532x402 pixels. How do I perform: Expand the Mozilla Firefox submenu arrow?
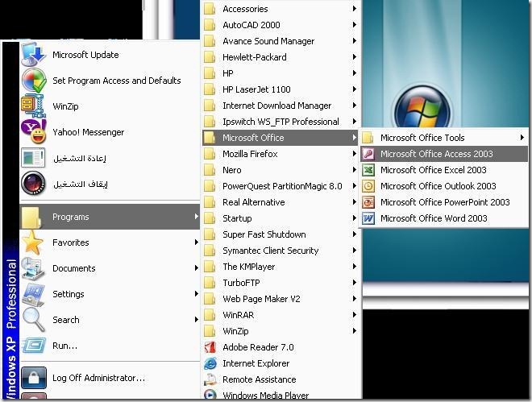coord(354,154)
